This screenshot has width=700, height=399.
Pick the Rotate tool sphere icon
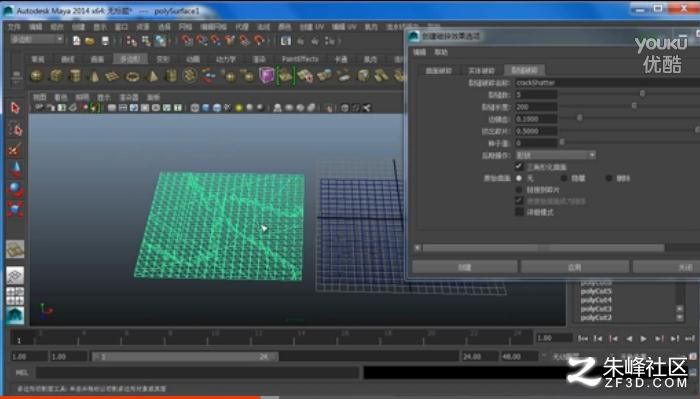(15, 189)
